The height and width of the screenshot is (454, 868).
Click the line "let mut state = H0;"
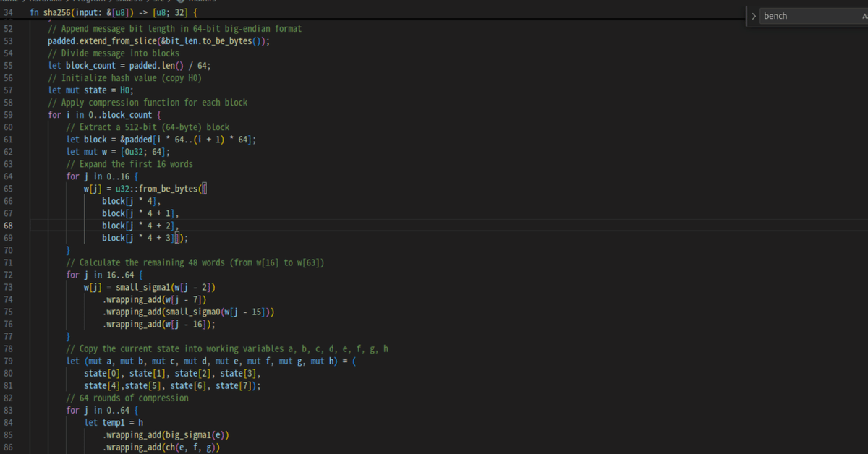pyautogui.click(x=91, y=90)
